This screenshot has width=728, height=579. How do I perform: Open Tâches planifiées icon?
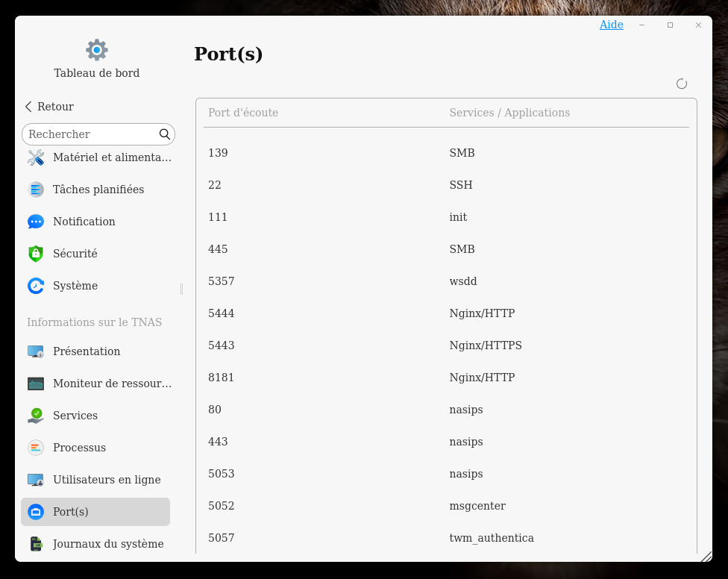(x=36, y=190)
